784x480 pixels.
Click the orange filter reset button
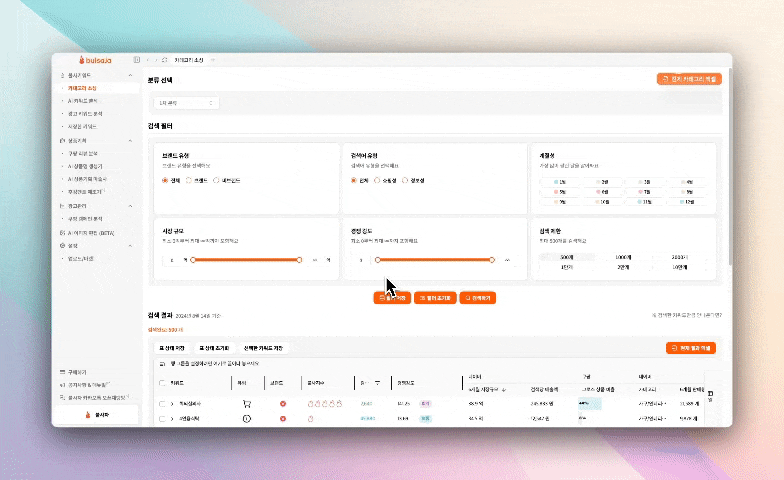[435, 298]
